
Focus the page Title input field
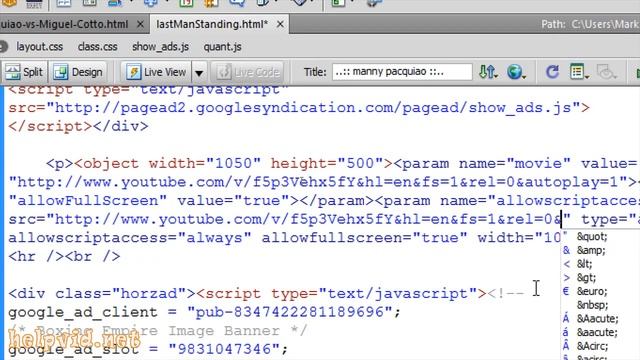402,72
